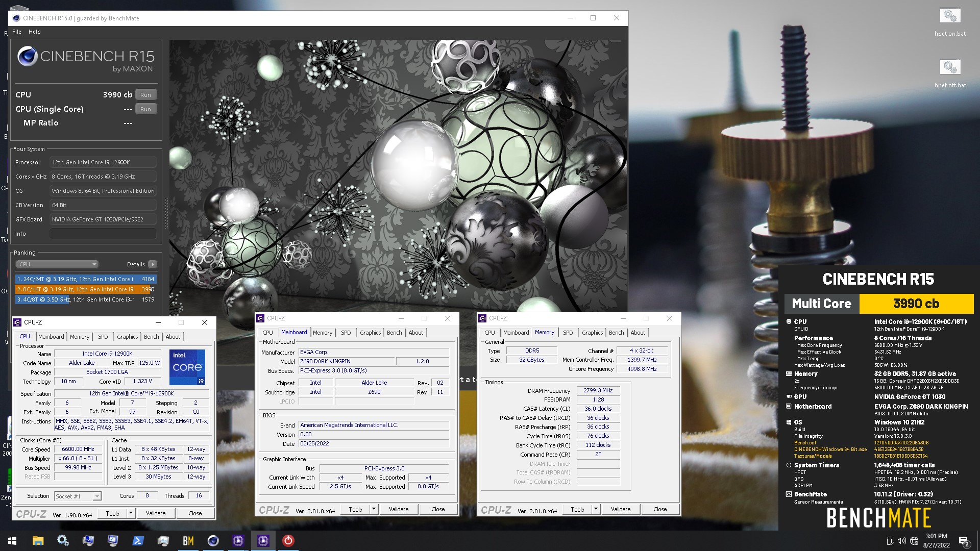The image size is (980, 551).
Task: Click the OS Windows icon in BenchMate panel
Action: (x=789, y=422)
